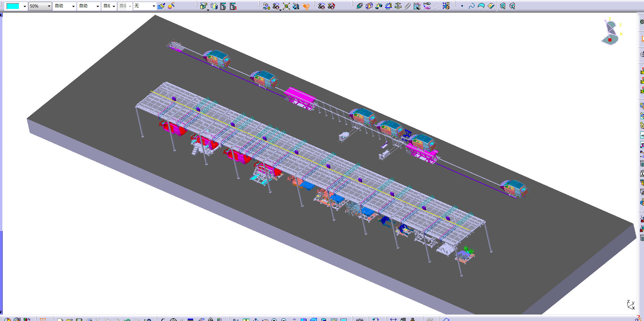The width and height of the screenshot is (644, 321).
Task: Click the Measure Item cube icon
Action: click(x=369, y=6)
